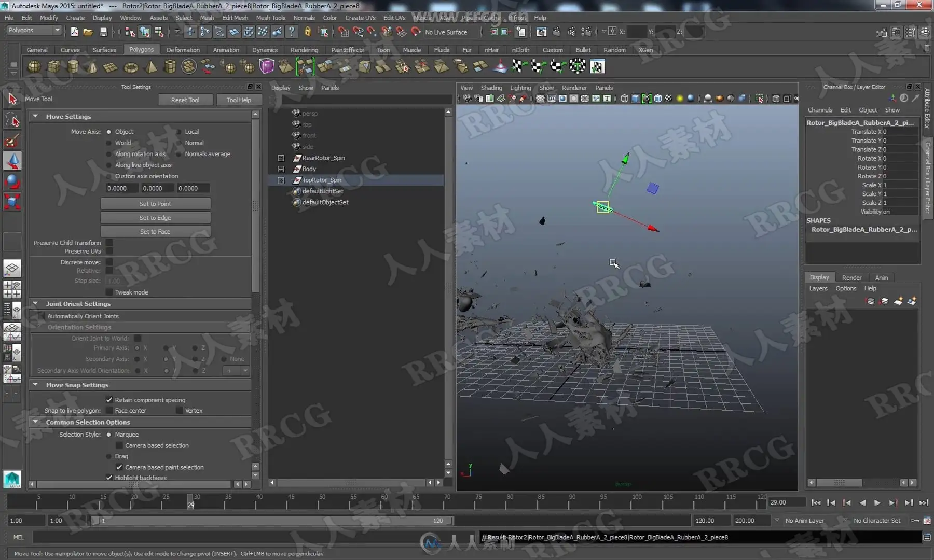Expand the RearRotor_Spin node in outliner
Image resolution: width=934 pixels, height=560 pixels.
click(x=281, y=158)
